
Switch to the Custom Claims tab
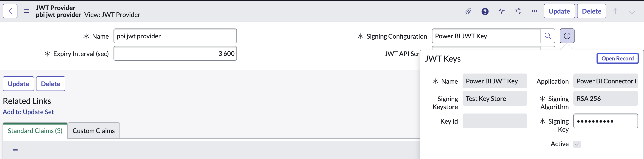(x=94, y=131)
